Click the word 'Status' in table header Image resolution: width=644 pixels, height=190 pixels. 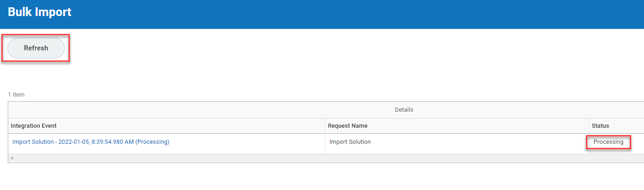600,126
